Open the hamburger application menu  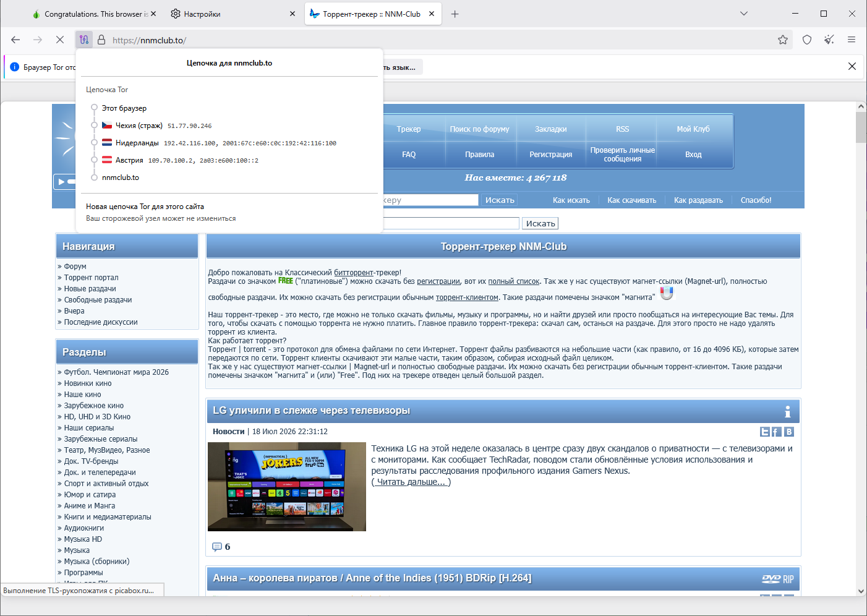(x=852, y=40)
